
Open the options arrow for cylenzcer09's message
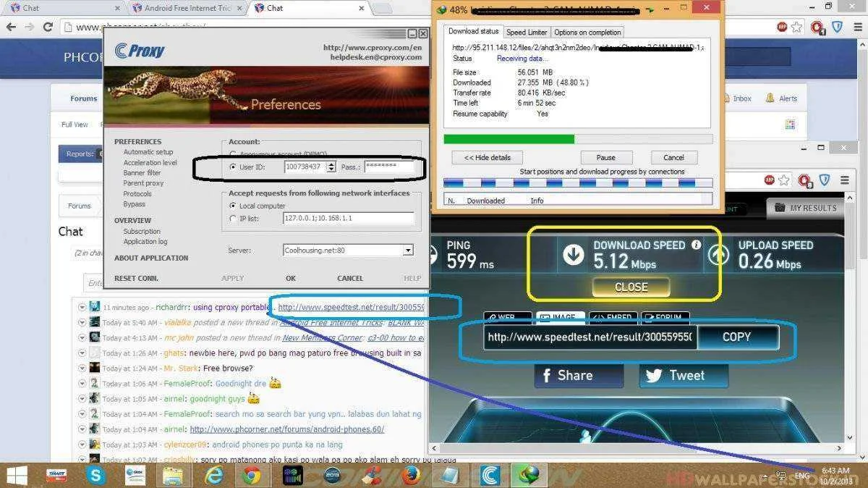coord(82,444)
